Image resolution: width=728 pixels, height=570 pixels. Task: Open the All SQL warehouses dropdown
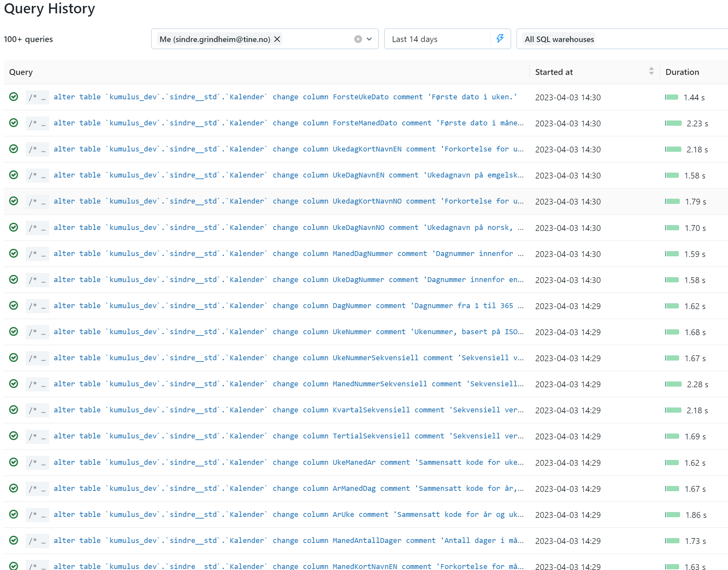pos(559,39)
